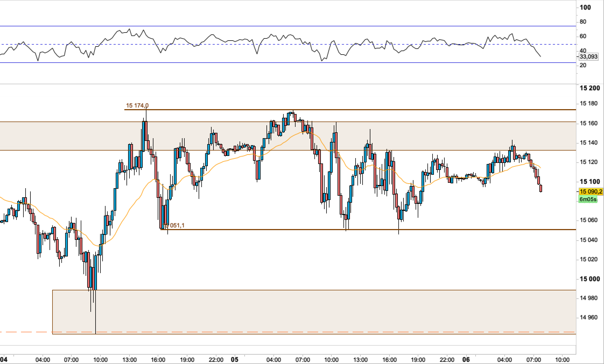Click the current price tag 15 090,2
Image resolution: width=604 pixels, height=364 pixels.
point(591,192)
